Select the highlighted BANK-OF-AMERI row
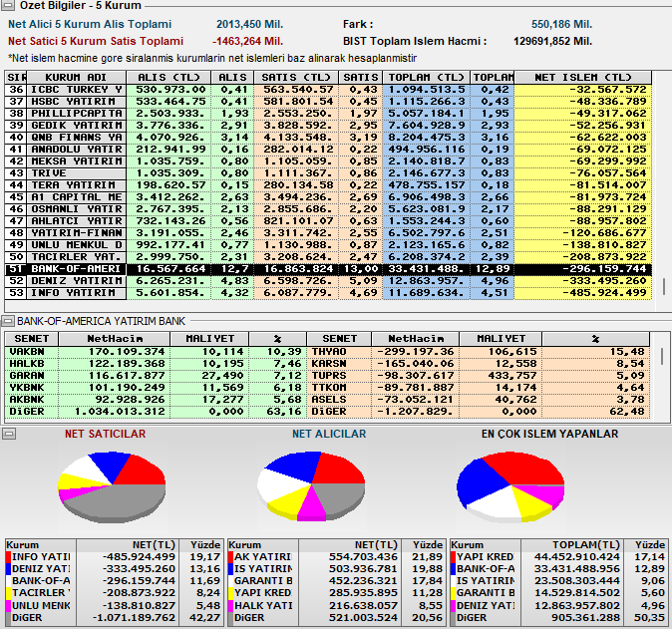This screenshot has width=672, height=629. tap(328, 269)
